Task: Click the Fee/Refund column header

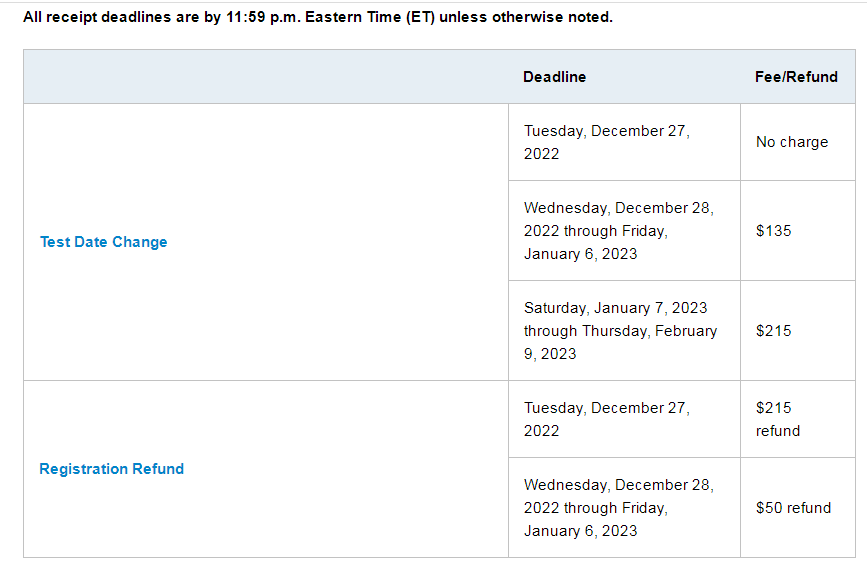Action: pyautogui.click(x=796, y=77)
